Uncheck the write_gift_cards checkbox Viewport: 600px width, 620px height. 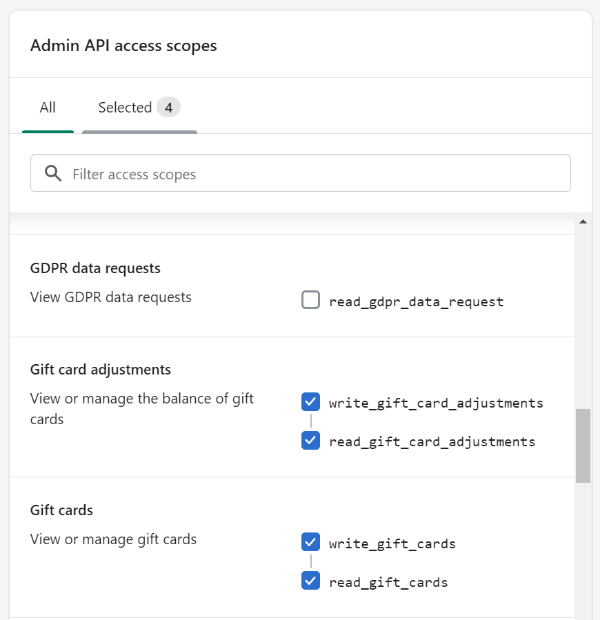[x=310, y=542]
